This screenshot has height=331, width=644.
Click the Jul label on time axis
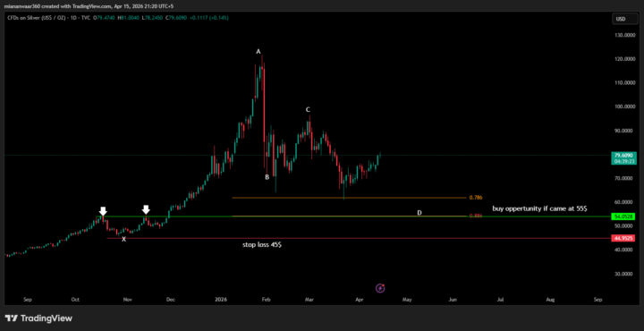501,300
